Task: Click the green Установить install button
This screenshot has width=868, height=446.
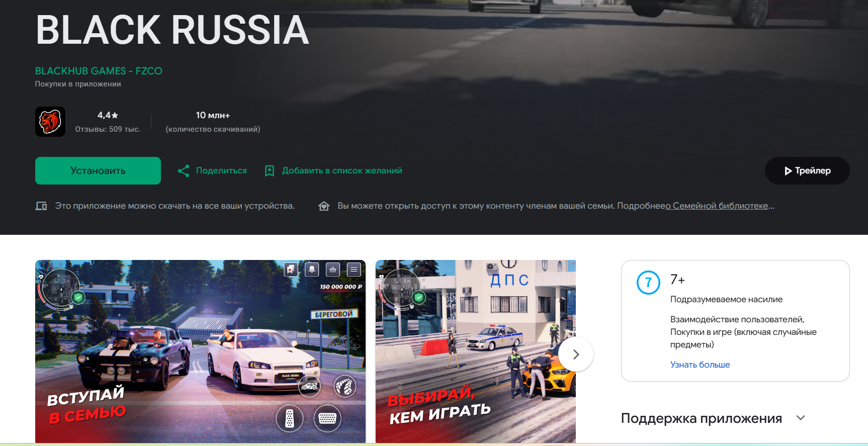Action: (x=98, y=170)
